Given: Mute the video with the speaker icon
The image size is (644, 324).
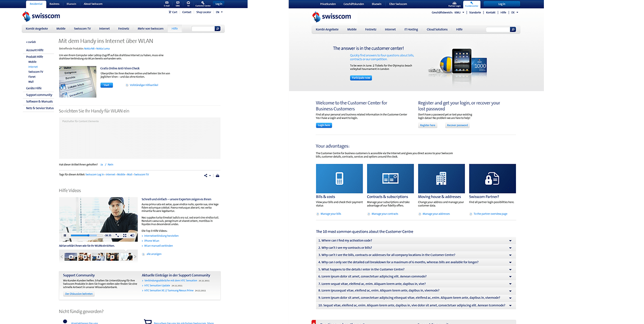Looking at the screenshot, I should pos(132,235).
